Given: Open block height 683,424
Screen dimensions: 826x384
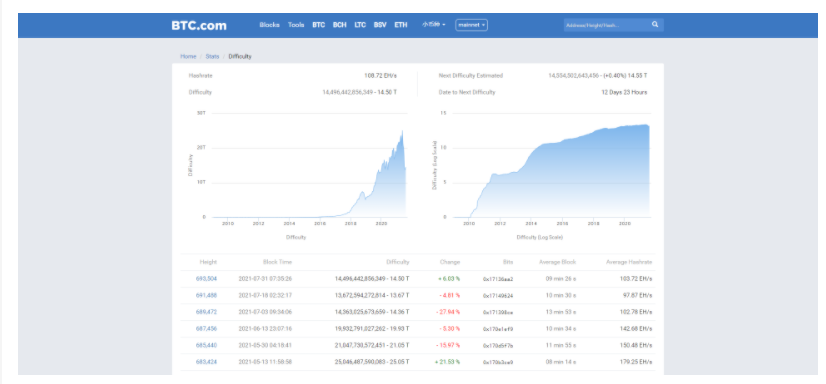Looking at the screenshot, I should click(x=206, y=362).
